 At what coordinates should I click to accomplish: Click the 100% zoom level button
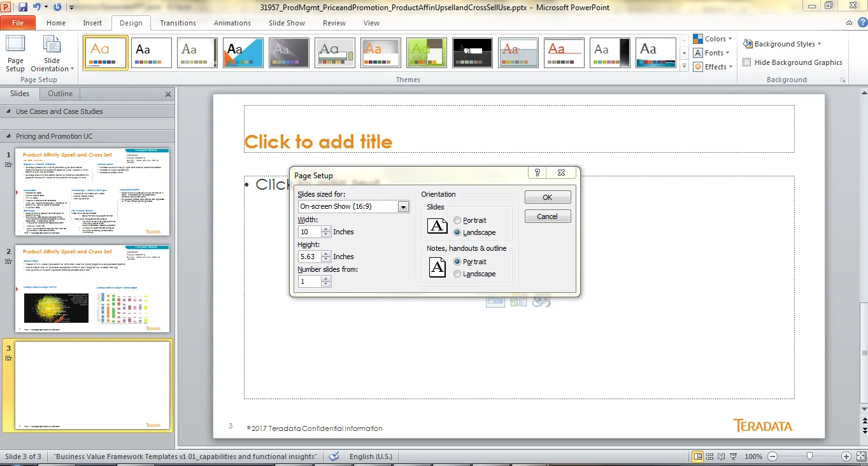point(753,456)
